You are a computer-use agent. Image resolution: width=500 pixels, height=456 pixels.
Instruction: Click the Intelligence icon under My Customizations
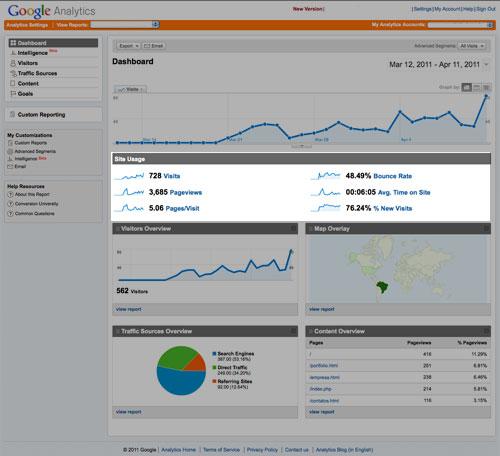pos(10,159)
